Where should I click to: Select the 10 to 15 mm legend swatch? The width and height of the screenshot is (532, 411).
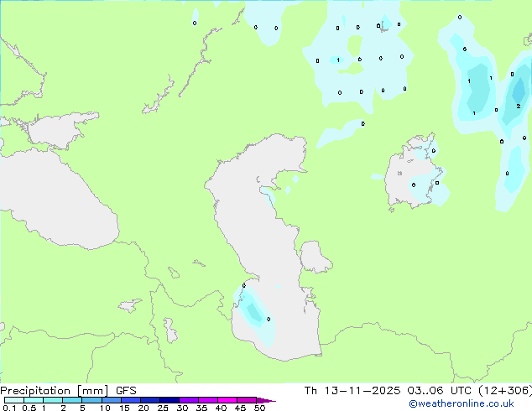click(x=112, y=400)
